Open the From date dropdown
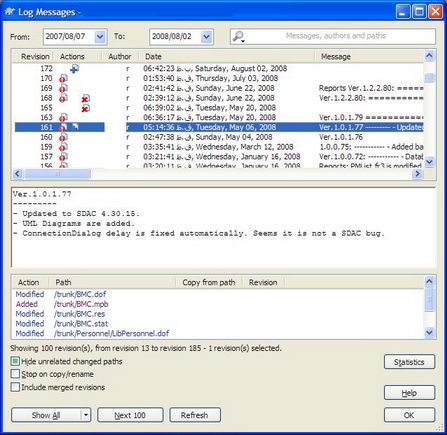The width and height of the screenshot is (447, 435). (x=100, y=37)
